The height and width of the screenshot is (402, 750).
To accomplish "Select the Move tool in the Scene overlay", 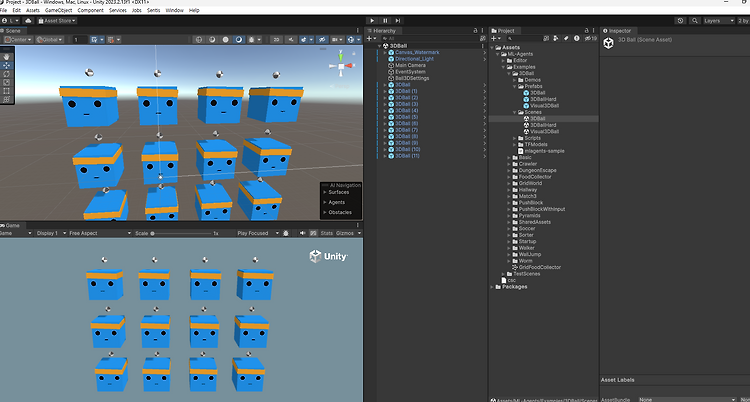I will coord(7,66).
